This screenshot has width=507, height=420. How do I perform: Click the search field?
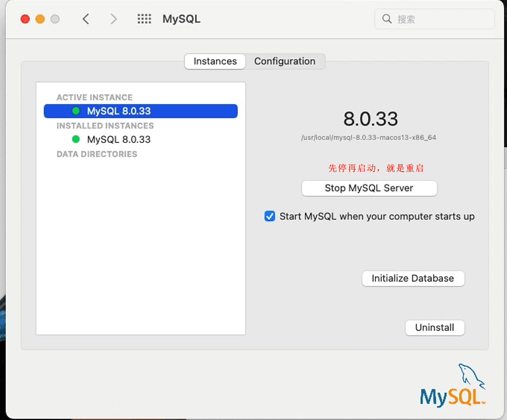(x=434, y=19)
